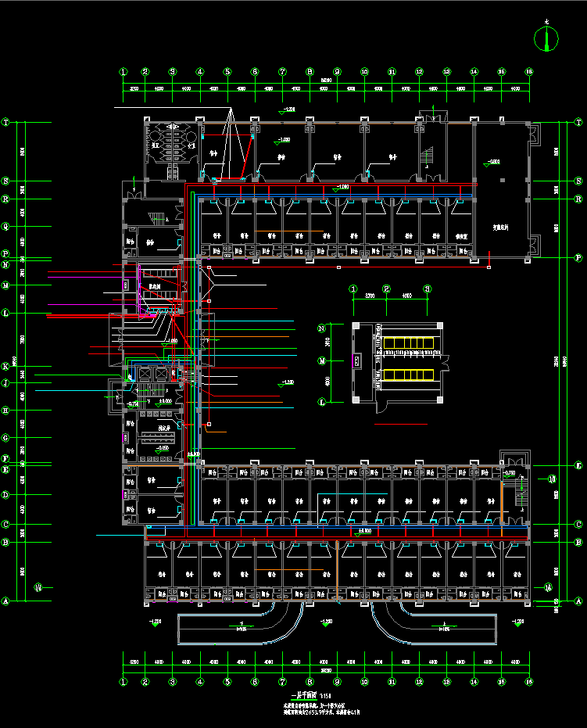This screenshot has height=728, width=587.
Task: Select the right elevator car symbol
Action: coord(161,375)
